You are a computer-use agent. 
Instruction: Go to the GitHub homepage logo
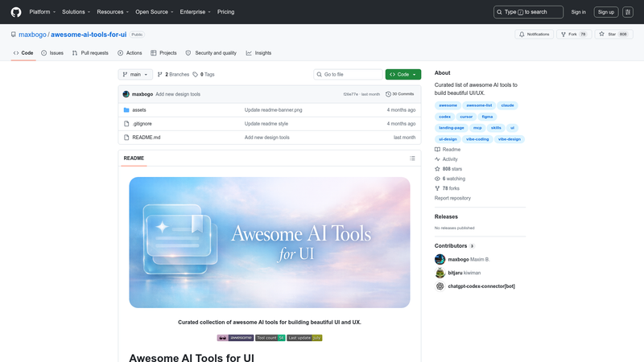[16, 12]
